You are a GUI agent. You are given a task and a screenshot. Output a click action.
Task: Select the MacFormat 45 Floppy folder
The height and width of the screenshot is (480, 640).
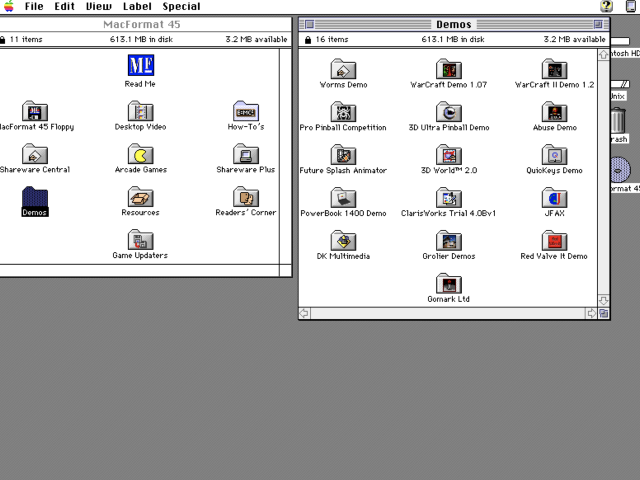click(35, 111)
